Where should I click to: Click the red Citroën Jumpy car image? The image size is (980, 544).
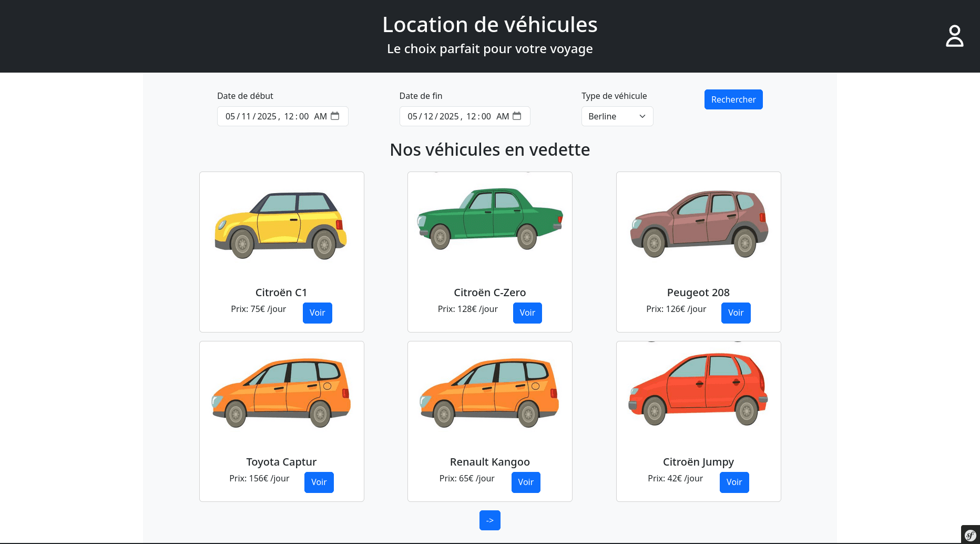[x=698, y=389]
